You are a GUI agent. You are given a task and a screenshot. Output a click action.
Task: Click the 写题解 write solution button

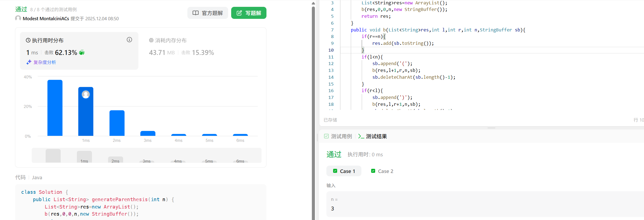pos(249,13)
